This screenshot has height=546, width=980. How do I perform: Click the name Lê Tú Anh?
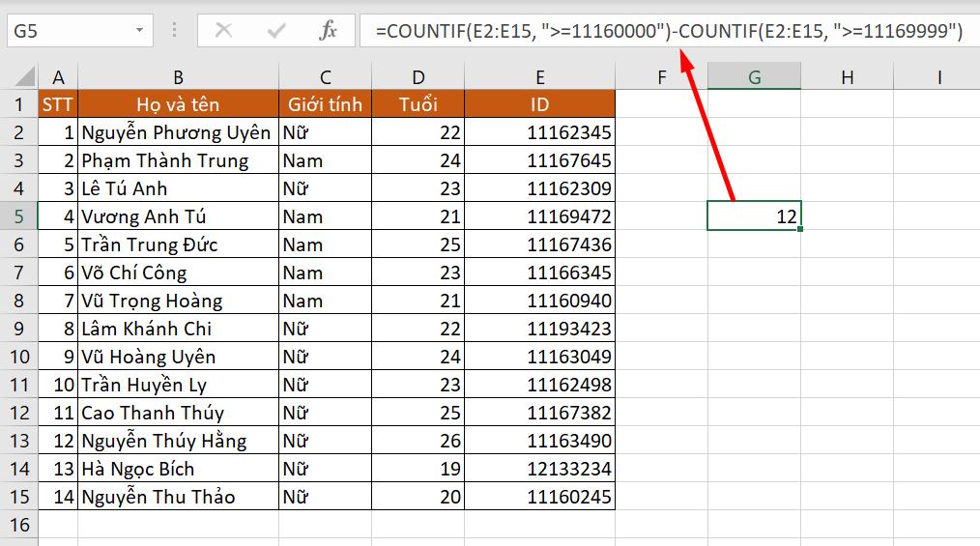click(x=125, y=188)
